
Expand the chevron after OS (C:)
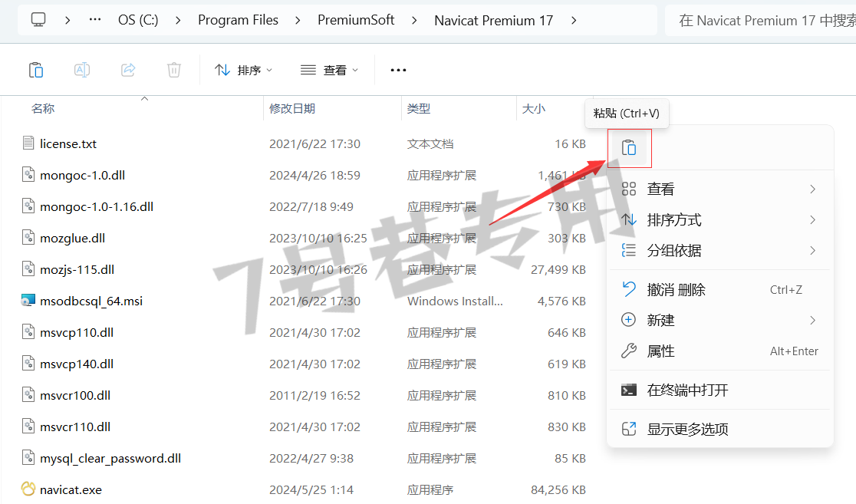[x=179, y=20]
